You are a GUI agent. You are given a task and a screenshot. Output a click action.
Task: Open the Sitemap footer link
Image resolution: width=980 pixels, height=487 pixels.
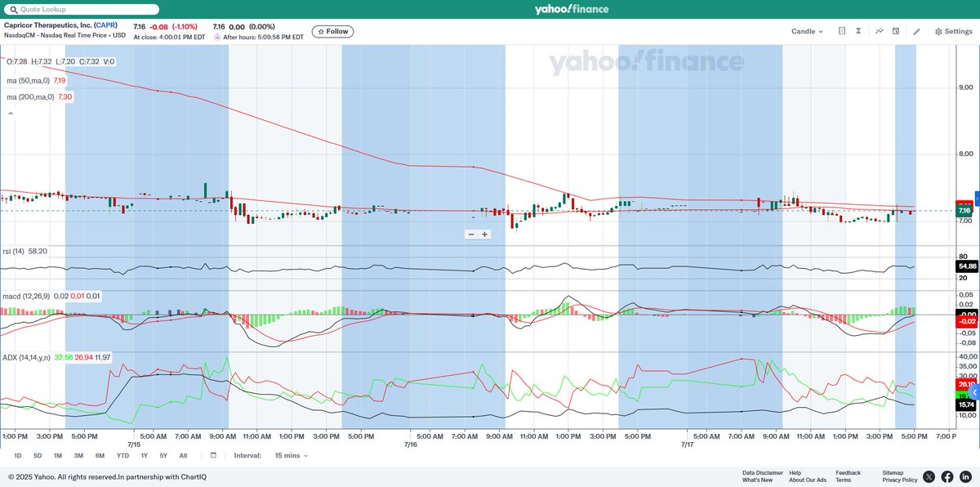pos(893,472)
